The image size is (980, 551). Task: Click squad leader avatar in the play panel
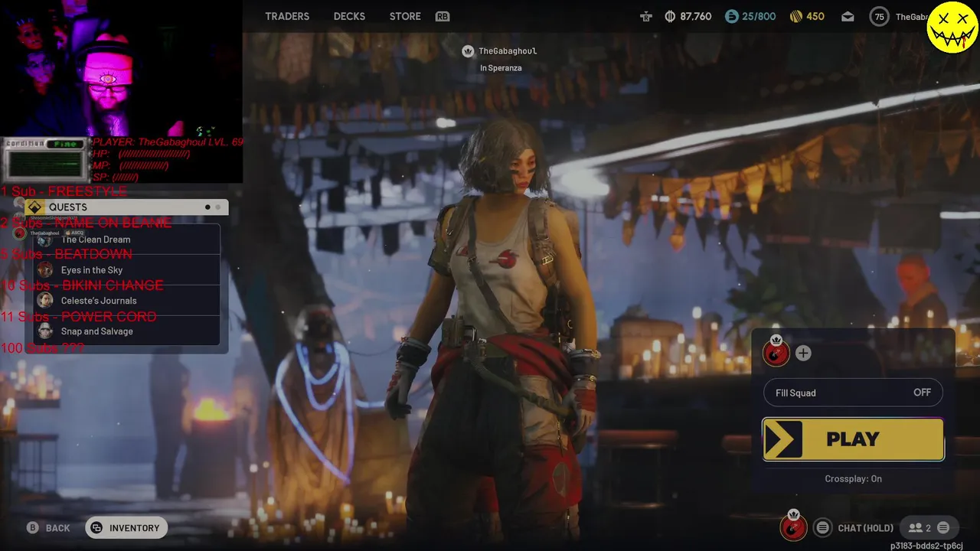coord(776,353)
